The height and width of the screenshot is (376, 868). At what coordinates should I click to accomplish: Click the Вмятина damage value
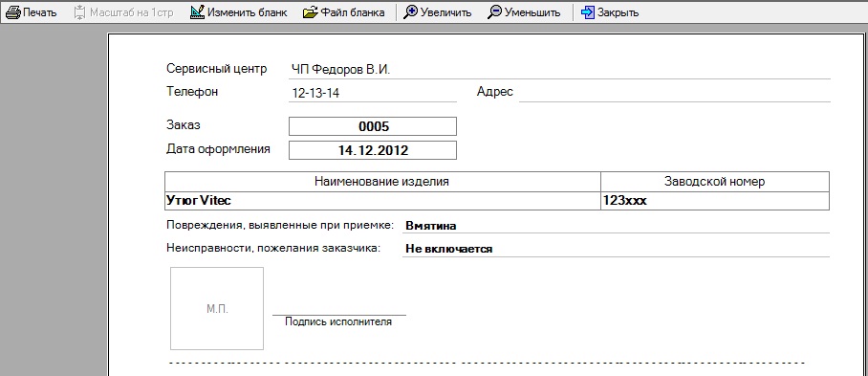coord(431,226)
